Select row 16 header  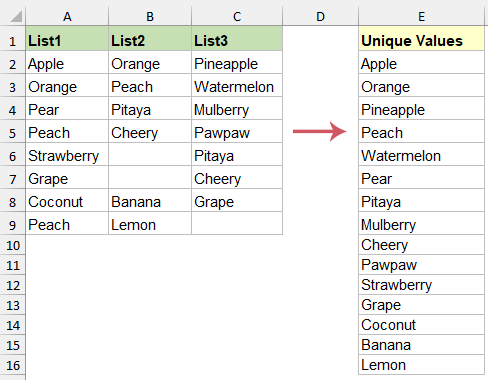13,365
